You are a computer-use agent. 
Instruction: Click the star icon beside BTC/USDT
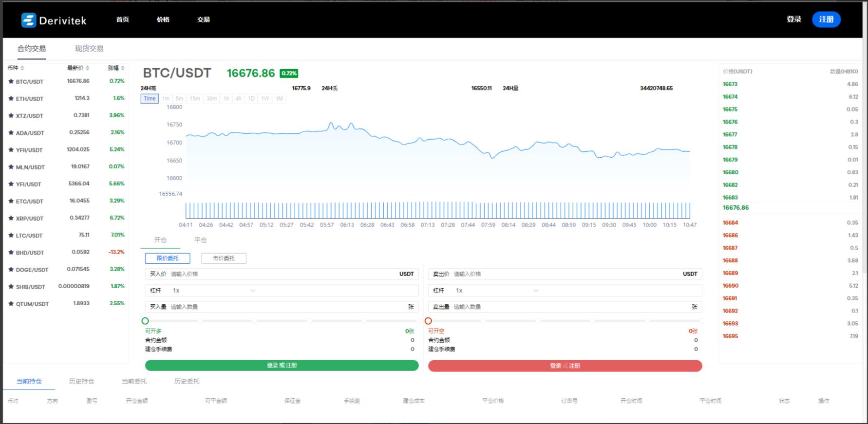pyautogui.click(x=11, y=81)
